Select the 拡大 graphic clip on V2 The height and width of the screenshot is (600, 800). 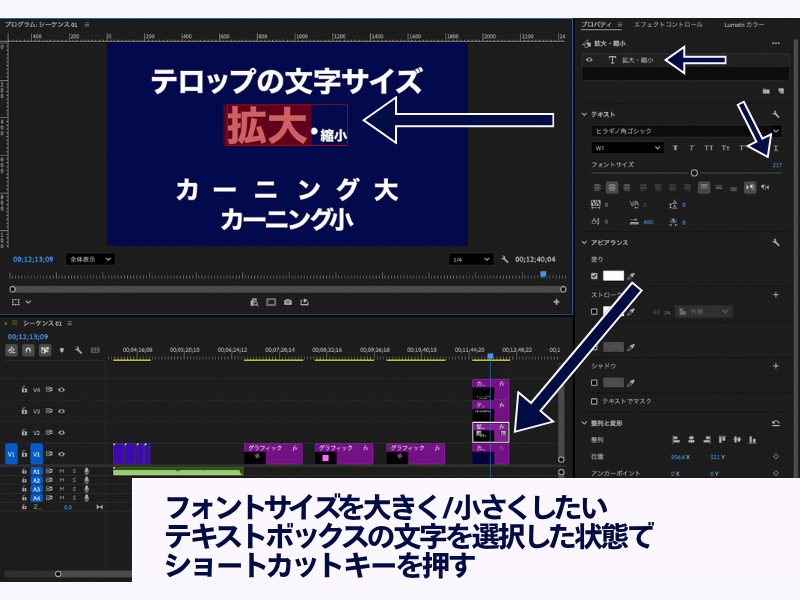pos(490,432)
